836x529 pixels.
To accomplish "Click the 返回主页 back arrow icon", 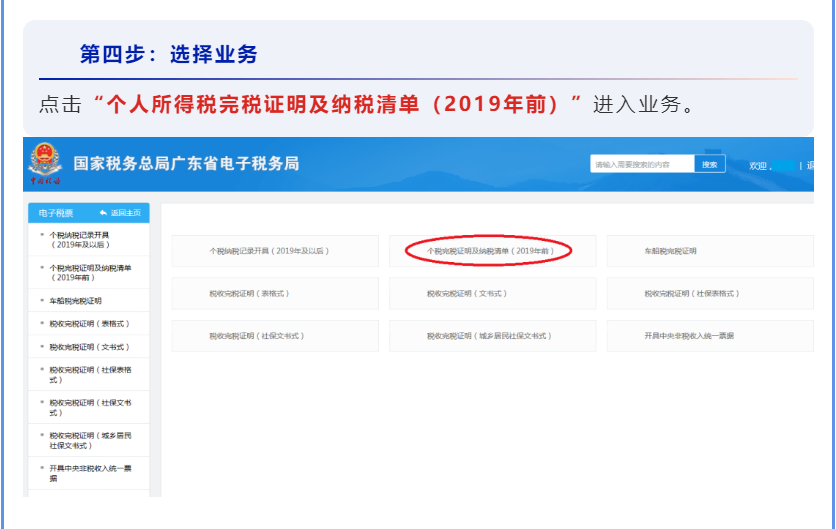I will coord(103,213).
